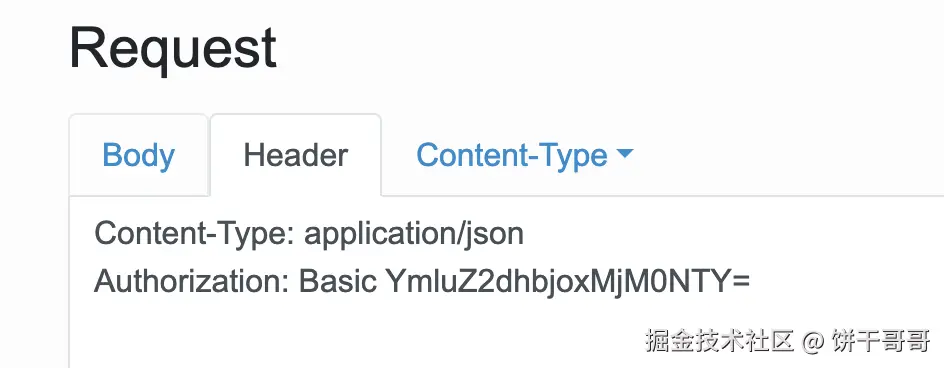Image resolution: width=944 pixels, height=368 pixels.
Task: Place cursor in the Content-Type: application/json line
Action: pyautogui.click(x=309, y=234)
